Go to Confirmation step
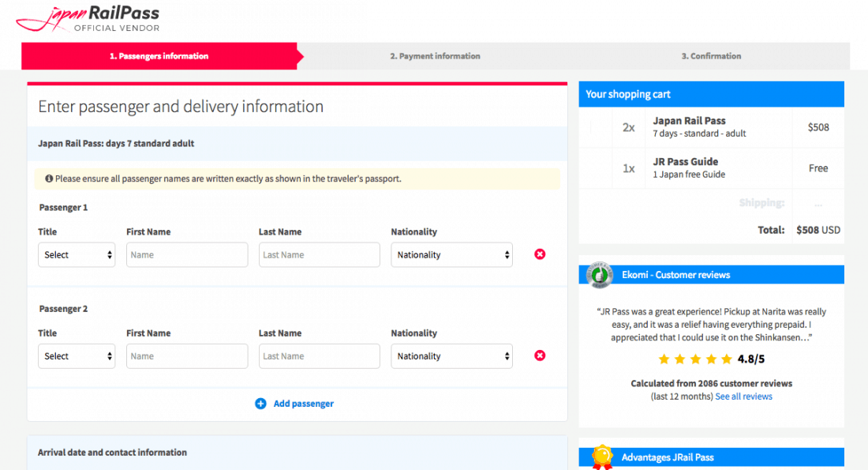The height and width of the screenshot is (470, 868). [x=711, y=56]
